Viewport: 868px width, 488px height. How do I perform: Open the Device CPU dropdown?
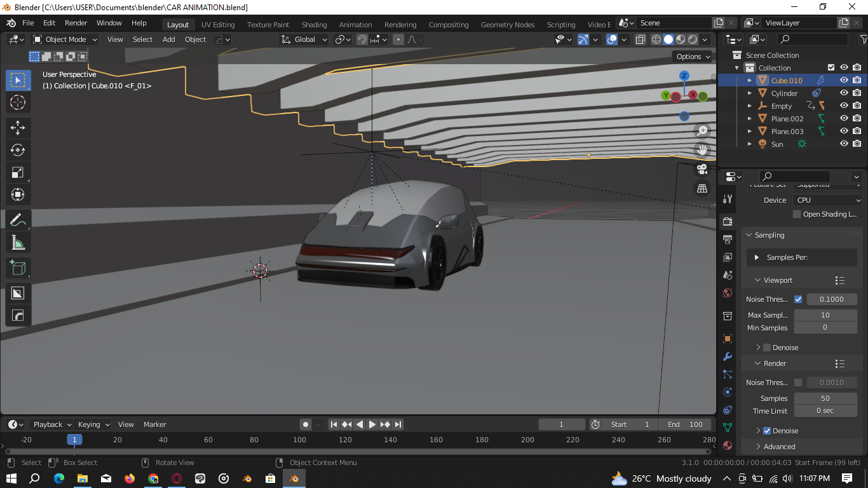coord(827,200)
